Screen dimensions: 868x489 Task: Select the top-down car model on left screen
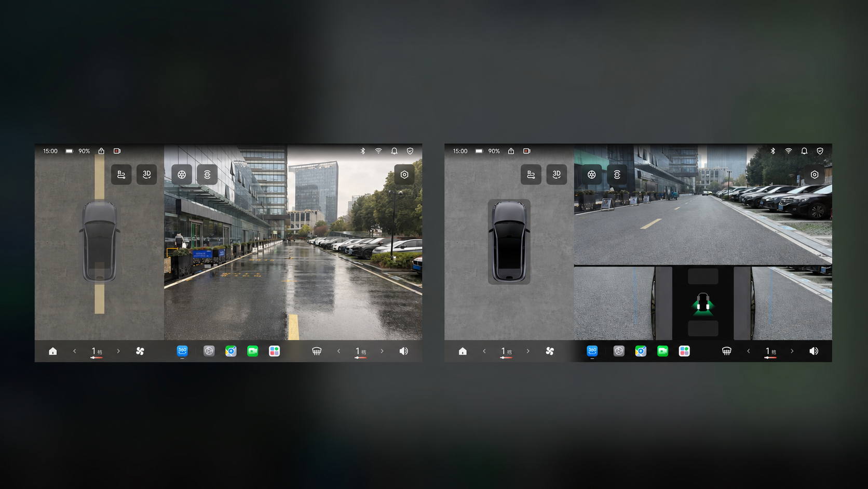pos(100,242)
